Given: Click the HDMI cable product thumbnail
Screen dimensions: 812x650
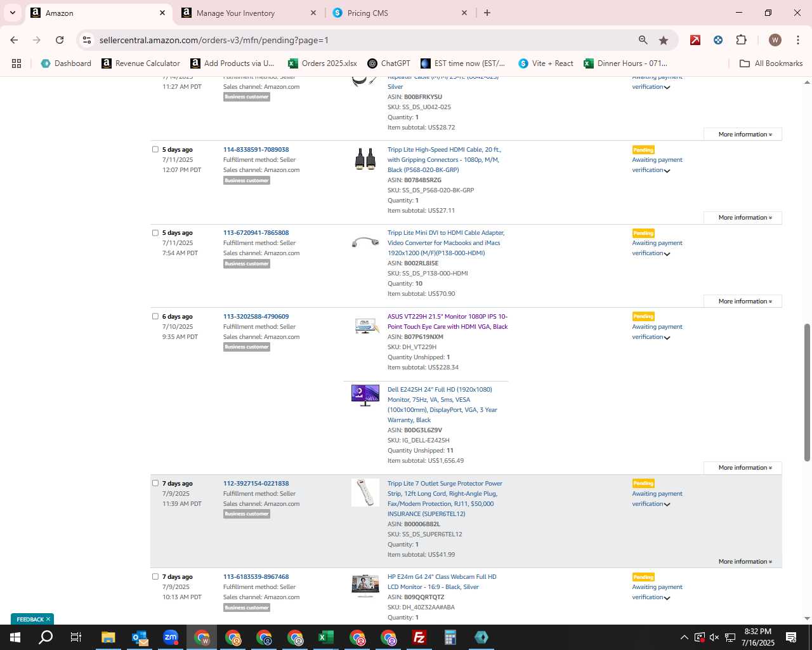Looking at the screenshot, I should [365, 159].
